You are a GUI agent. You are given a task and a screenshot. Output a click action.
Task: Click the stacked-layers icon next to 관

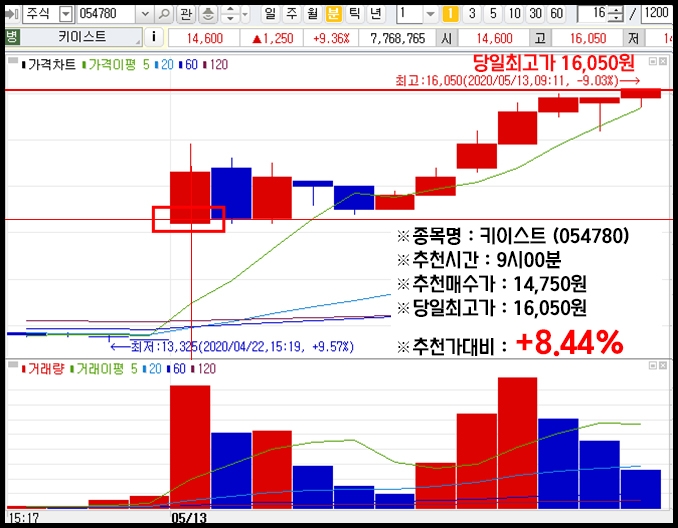coord(208,14)
